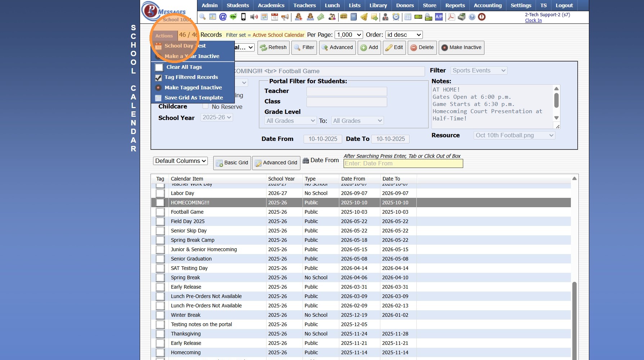Click the alarm clock icon
Screen dimensions: 644x360
tap(396, 17)
